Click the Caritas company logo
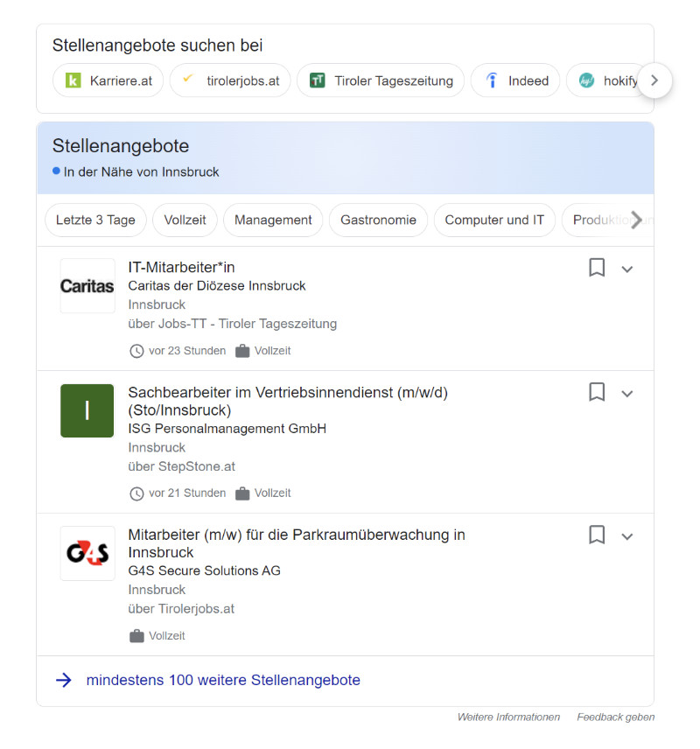 87,285
